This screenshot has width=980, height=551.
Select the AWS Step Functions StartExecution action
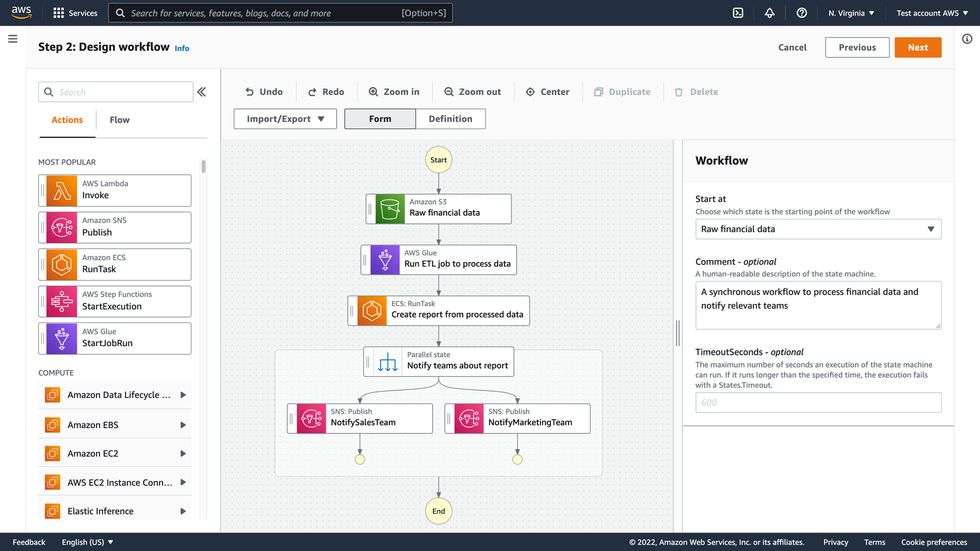[114, 301]
